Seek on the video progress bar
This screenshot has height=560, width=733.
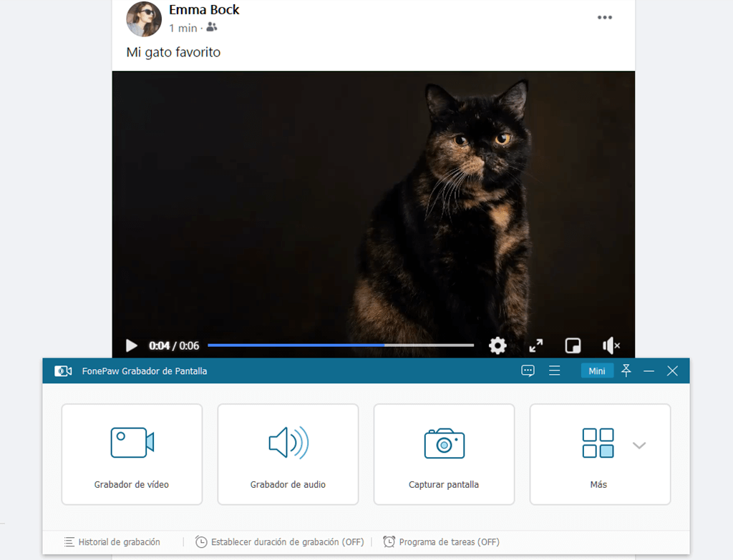(340, 345)
